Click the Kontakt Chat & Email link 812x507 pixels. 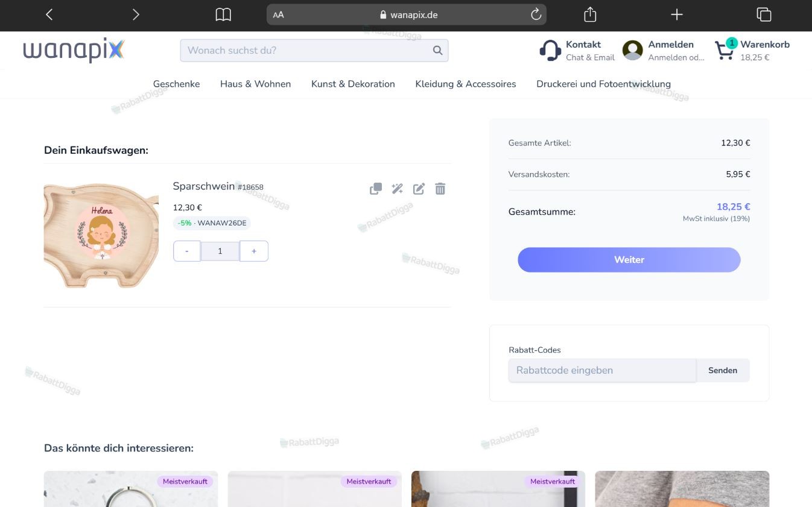click(589, 51)
